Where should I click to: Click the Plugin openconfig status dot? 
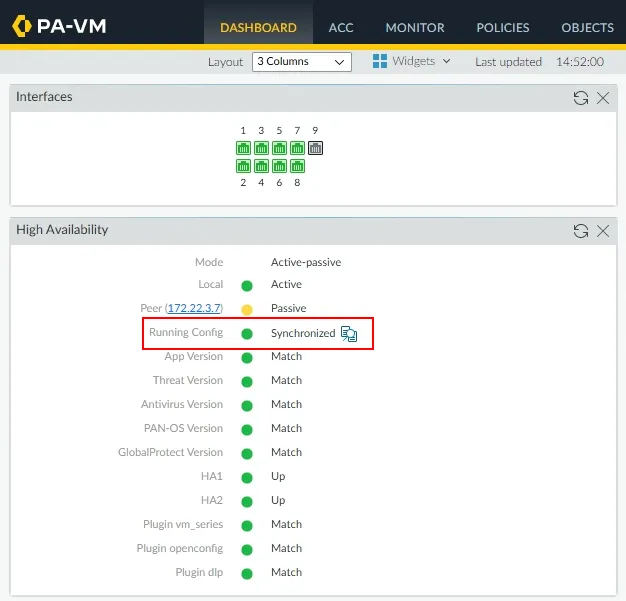[x=247, y=550]
